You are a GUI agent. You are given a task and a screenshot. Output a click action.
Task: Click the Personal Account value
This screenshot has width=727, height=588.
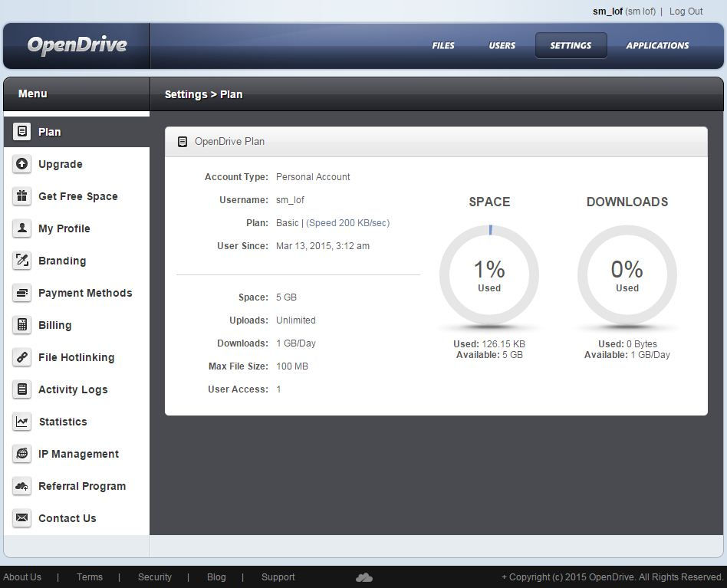(x=313, y=177)
